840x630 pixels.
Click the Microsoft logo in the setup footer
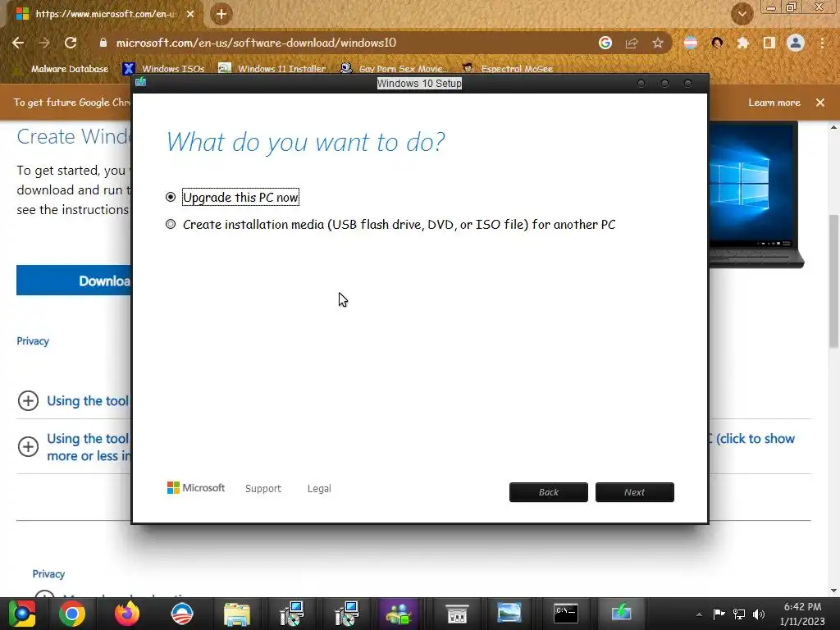pyautogui.click(x=195, y=487)
